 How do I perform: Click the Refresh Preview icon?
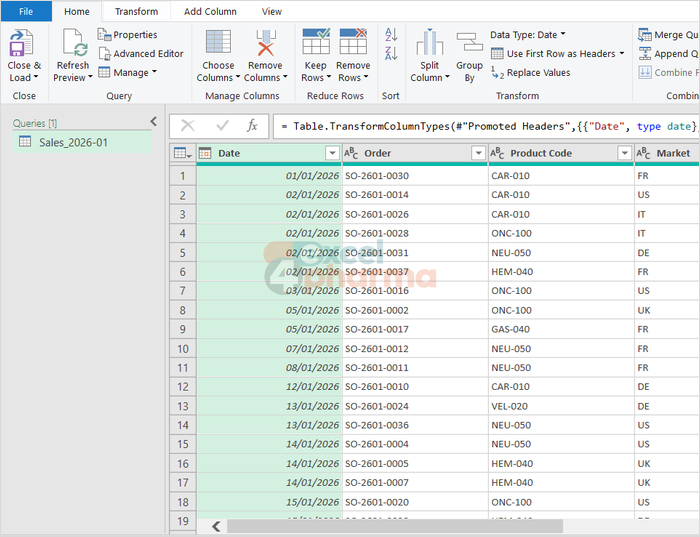pyautogui.click(x=74, y=43)
